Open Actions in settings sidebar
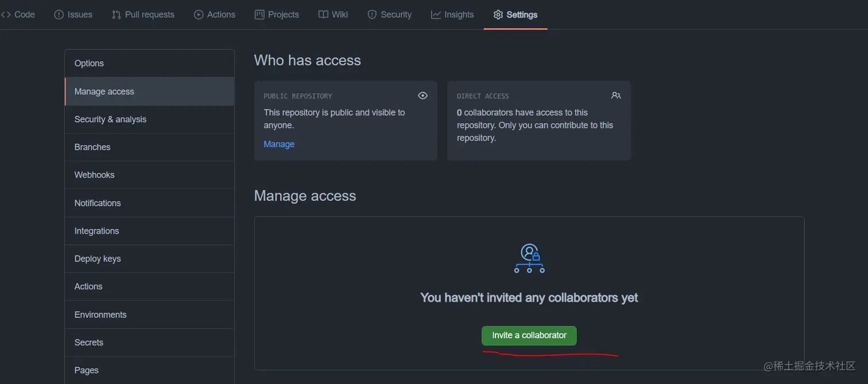The width and height of the screenshot is (868, 384). click(149, 286)
